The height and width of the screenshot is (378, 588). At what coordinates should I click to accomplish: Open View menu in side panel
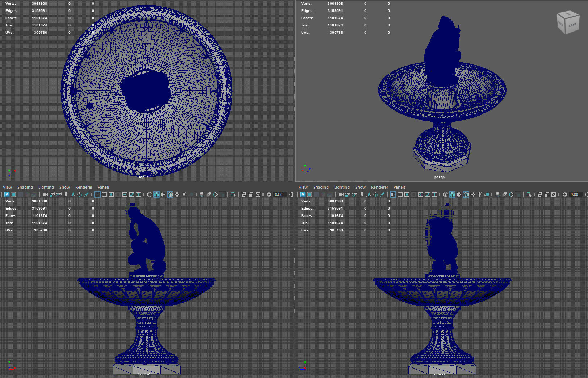pyautogui.click(x=303, y=187)
